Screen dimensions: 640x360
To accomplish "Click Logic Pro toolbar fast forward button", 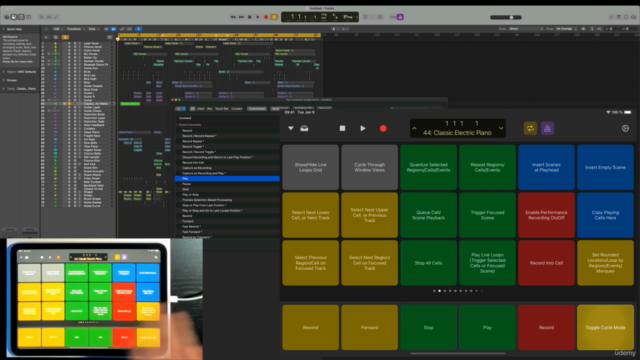I will (241, 17).
